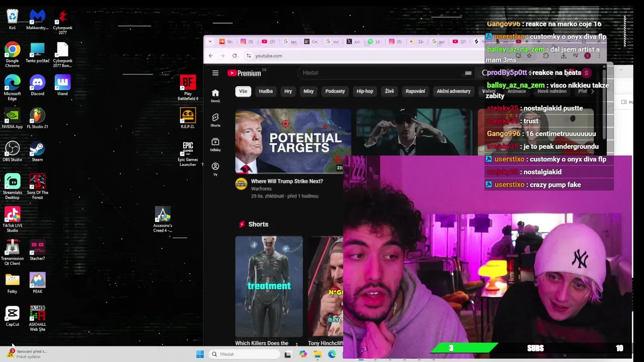The height and width of the screenshot is (362, 644).
Task: Open TikTok LIVE Studio shortcut
Action: click(12, 220)
